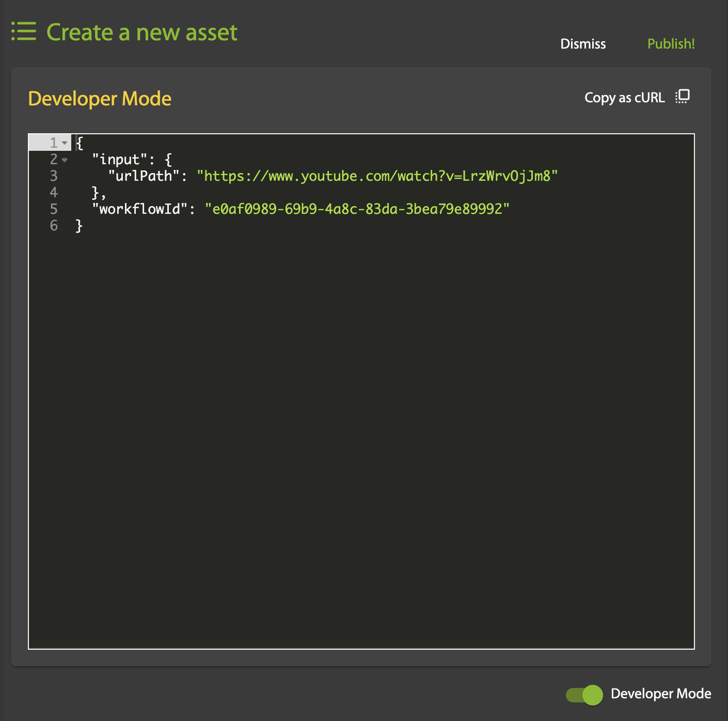728x721 pixels.
Task: Place cursor in the YouTube URL string
Action: tap(377, 176)
